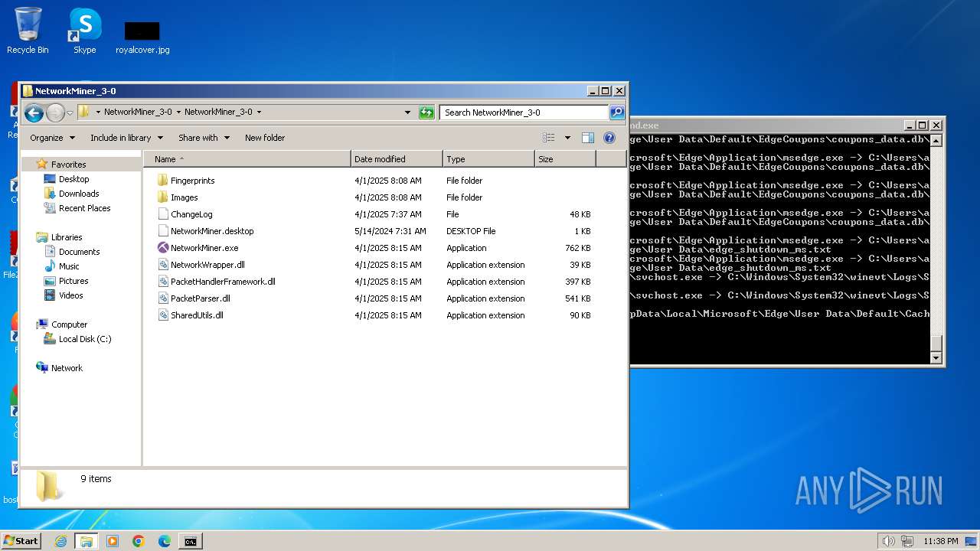Open Internet Explorer from the taskbar
The height and width of the screenshot is (551, 980).
[60, 541]
